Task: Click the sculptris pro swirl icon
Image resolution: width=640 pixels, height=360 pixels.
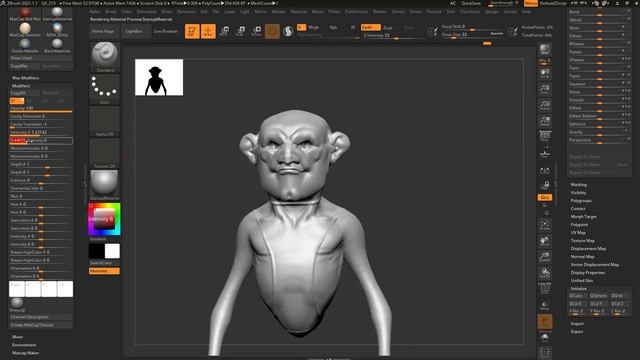Action: tap(288, 31)
